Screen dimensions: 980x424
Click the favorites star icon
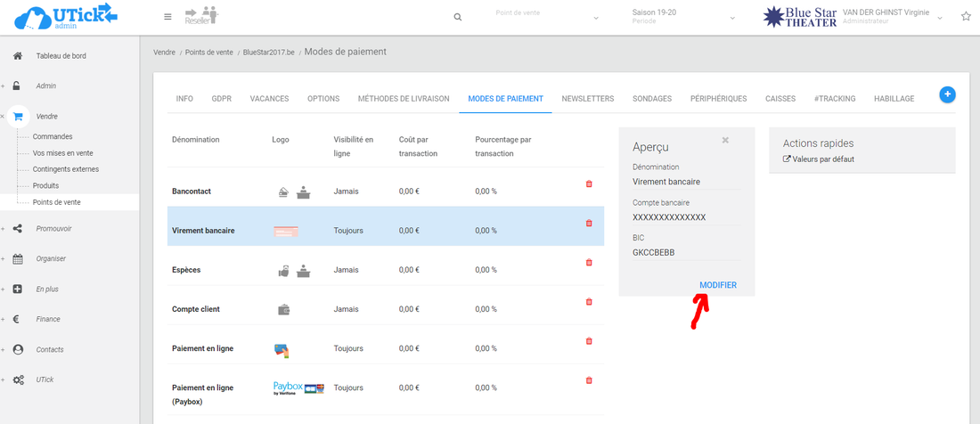(x=966, y=17)
